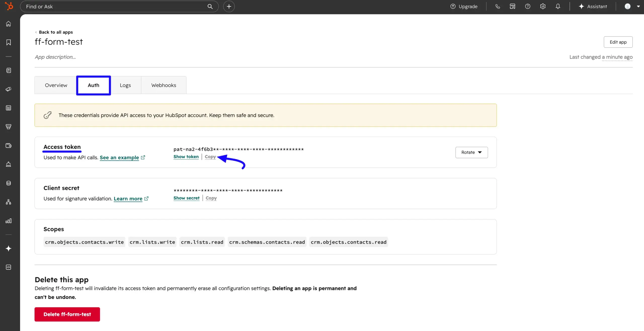
Task: Click the HubSpot sprocket logo
Action: coord(9,6)
